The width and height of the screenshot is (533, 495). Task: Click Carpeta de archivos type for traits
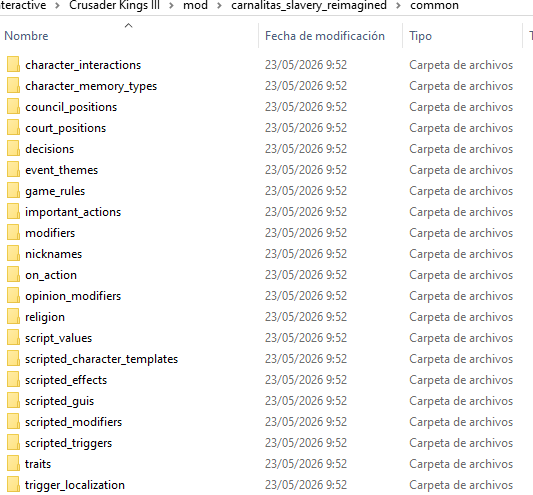[461, 464]
